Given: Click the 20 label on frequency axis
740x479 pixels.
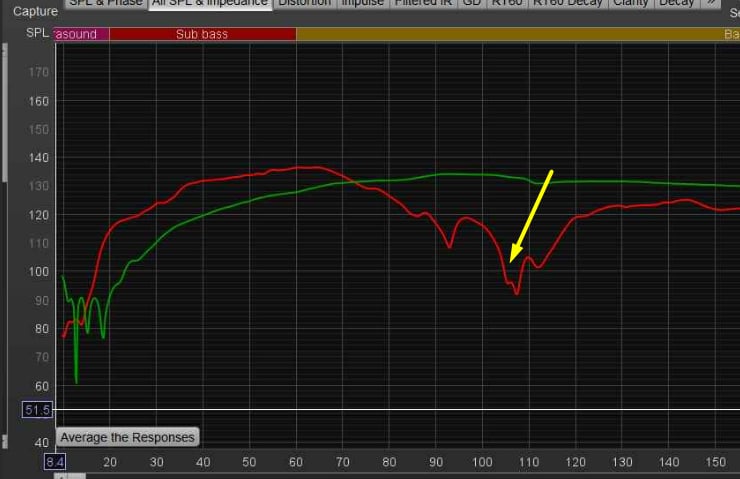Looking at the screenshot, I should click(x=109, y=462).
